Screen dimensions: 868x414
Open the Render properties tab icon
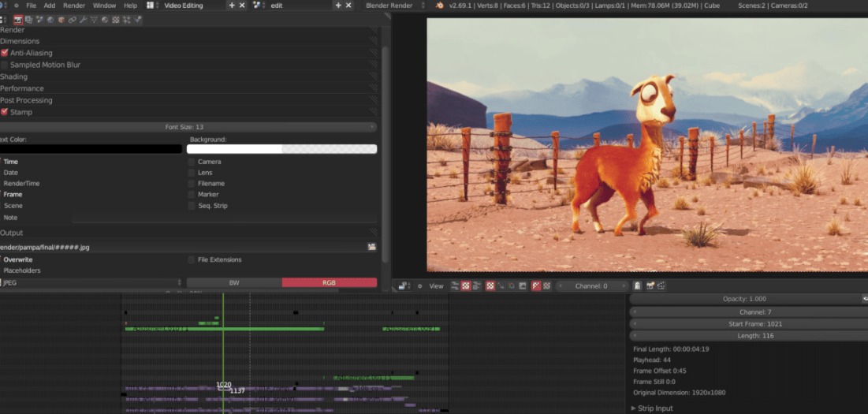(x=18, y=20)
